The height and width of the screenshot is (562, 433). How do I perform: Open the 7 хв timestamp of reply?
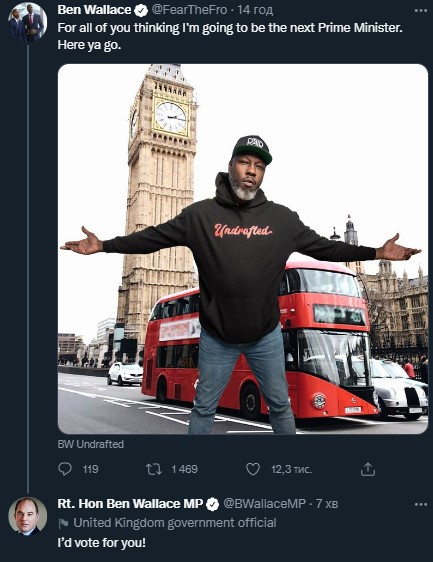327,504
